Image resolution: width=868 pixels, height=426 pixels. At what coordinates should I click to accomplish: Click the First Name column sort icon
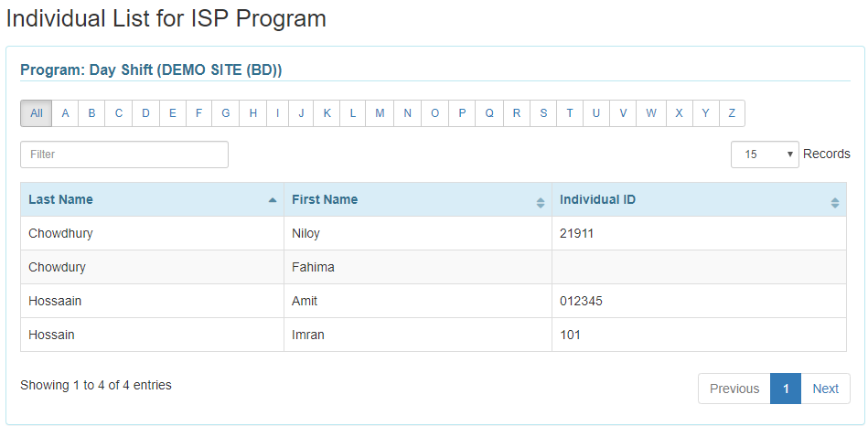click(541, 203)
